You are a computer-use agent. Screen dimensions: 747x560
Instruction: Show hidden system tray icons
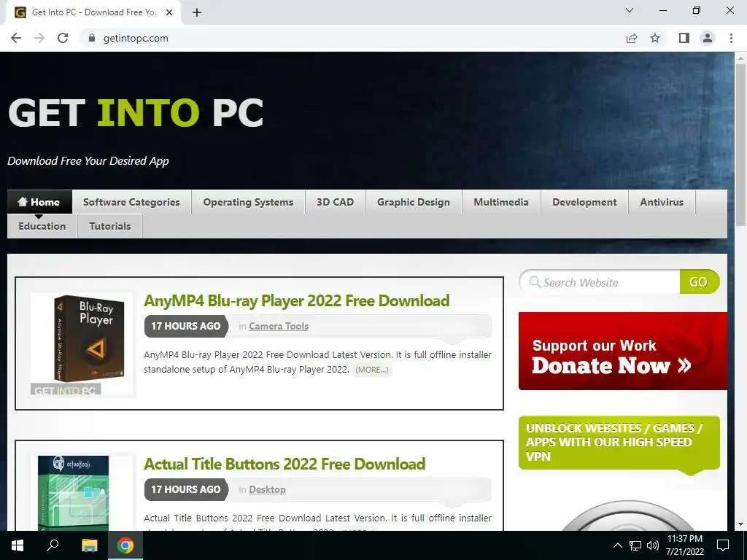617,545
